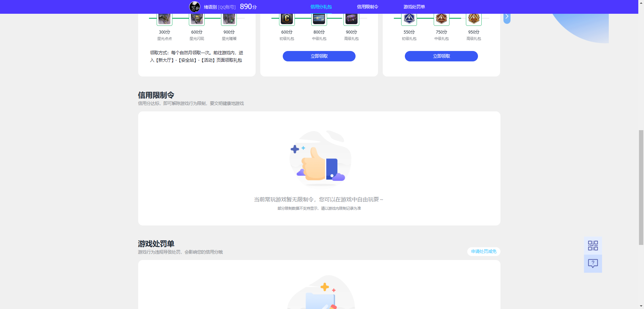Click the page vertical scrollbar thumb
Image resolution: width=644 pixels, height=309 pixels.
[x=641, y=188]
